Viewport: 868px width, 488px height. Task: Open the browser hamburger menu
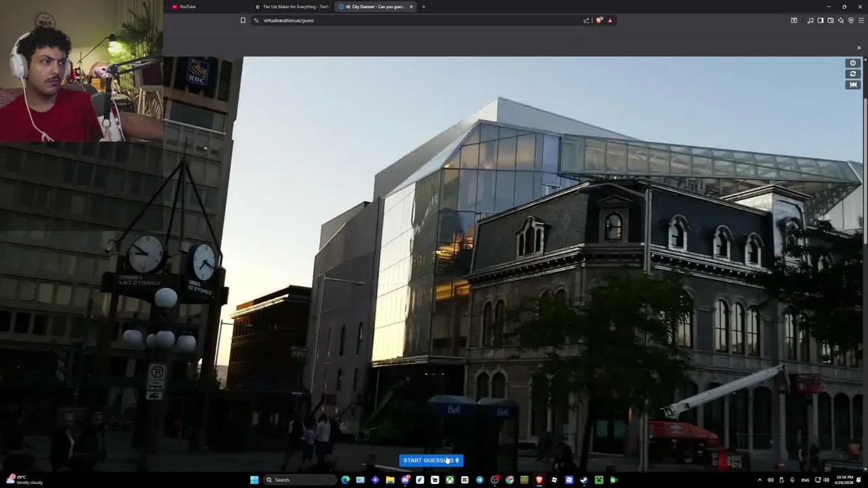pos(861,20)
